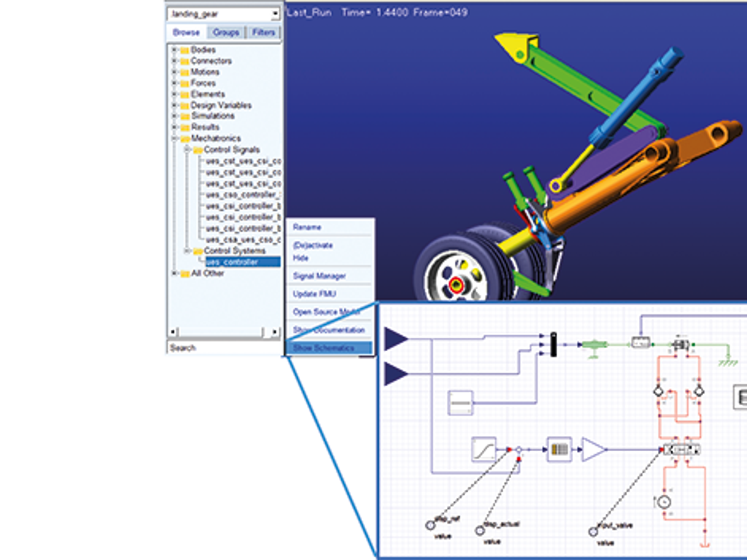Select the Forces folder icon
Image resolution: width=747 pixels, height=560 pixels.
[x=185, y=83]
